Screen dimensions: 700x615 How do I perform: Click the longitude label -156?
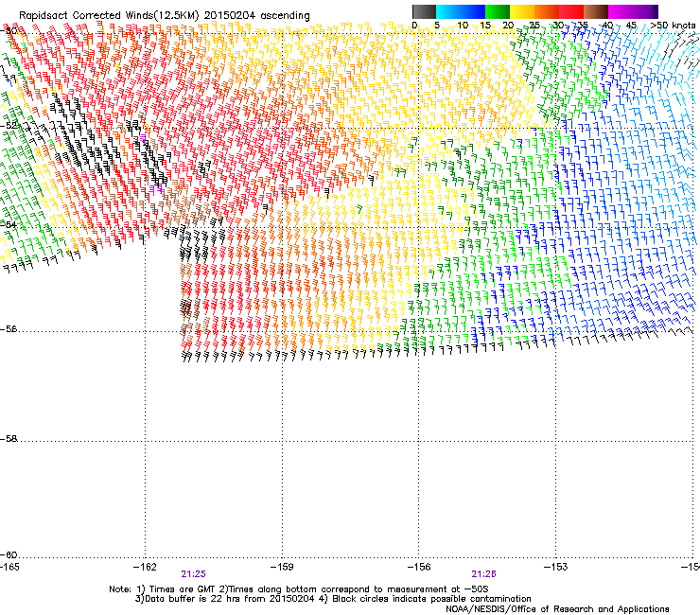419,567
